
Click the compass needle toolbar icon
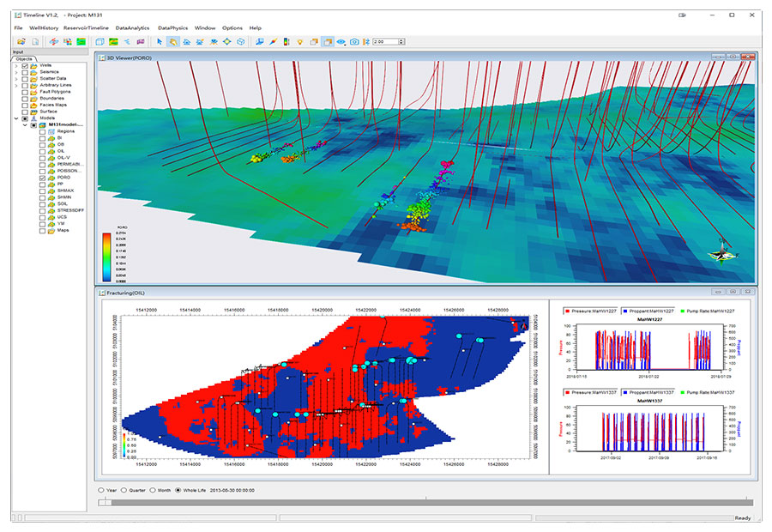pyautogui.click(x=273, y=42)
